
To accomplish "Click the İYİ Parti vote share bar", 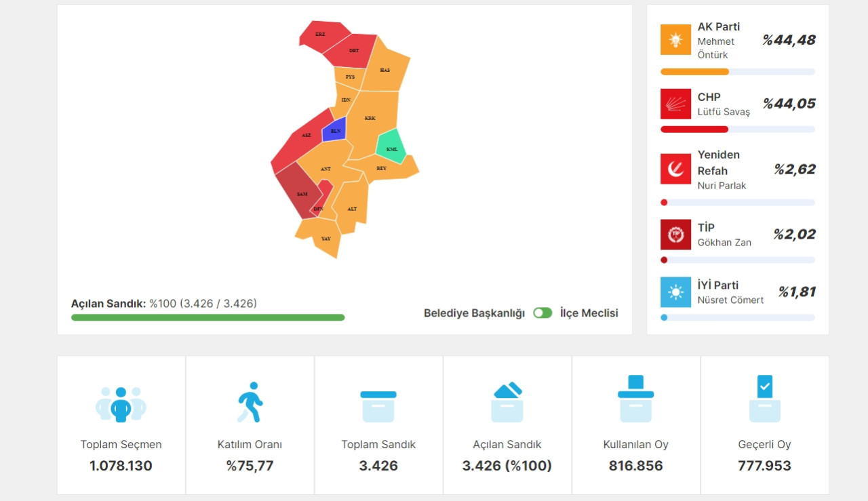I will pyautogui.click(x=738, y=317).
